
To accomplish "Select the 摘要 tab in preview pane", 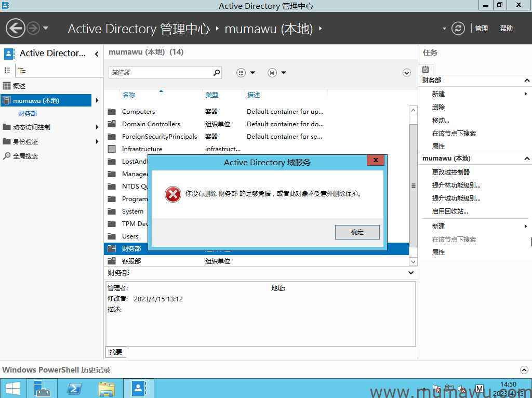I will coord(116,352).
